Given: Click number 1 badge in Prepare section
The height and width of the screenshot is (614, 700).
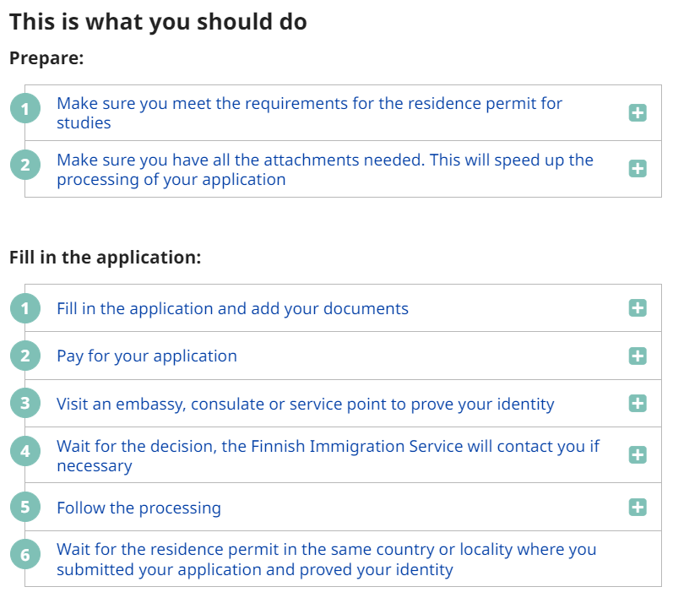Looking at the screenshot, I should coord(25,109).
